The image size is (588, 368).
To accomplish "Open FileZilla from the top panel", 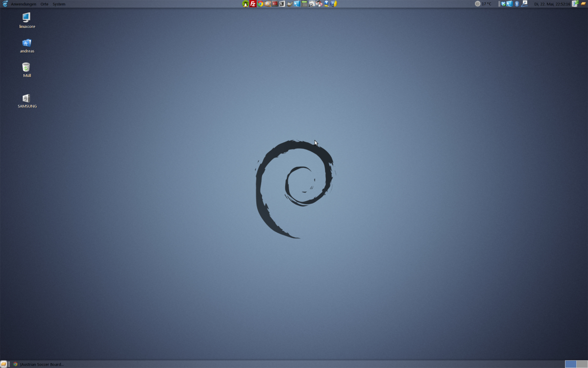I will 253,4.
